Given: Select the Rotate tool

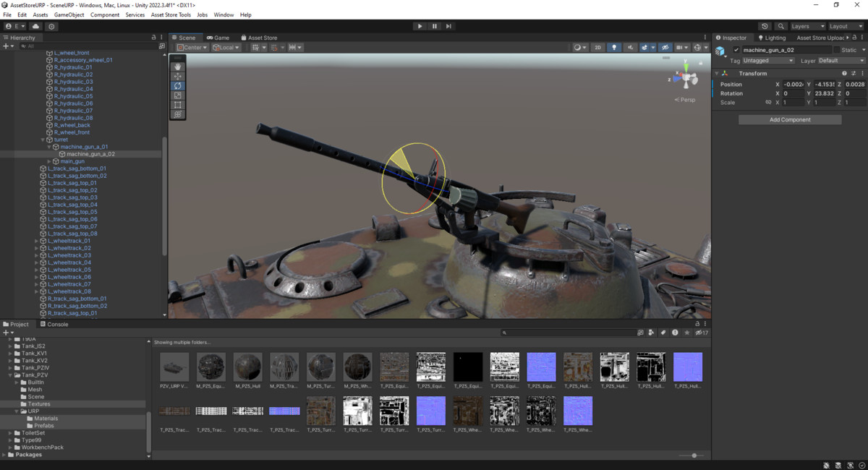Looking at the screenshot, I should click(177, 86).
